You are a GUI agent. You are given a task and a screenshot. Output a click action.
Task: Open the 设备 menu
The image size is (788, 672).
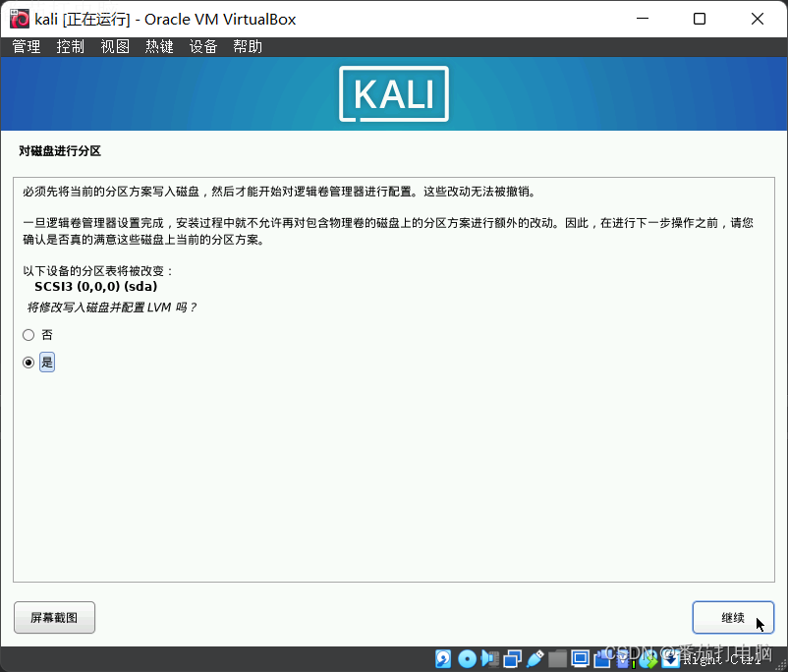pyautogui.click(x=203, y=47)
